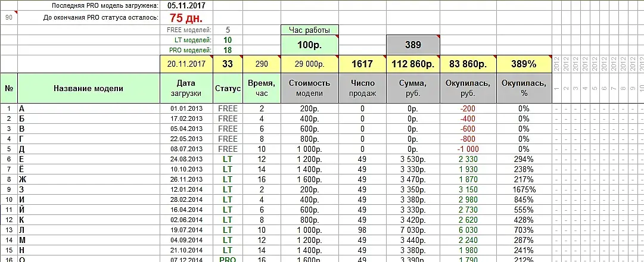Select the 'Статус' header cell
The height and width of the screenshot is (262, 644).
point(228,88)
